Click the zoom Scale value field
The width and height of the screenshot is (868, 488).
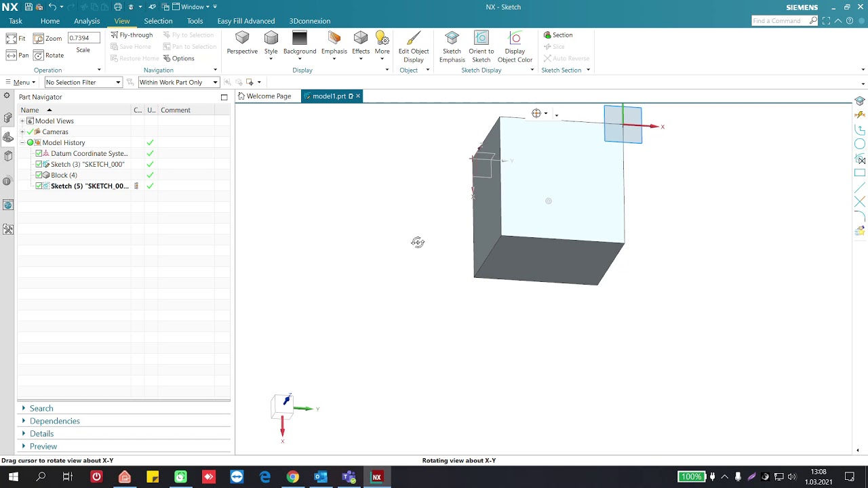point(83,39)
